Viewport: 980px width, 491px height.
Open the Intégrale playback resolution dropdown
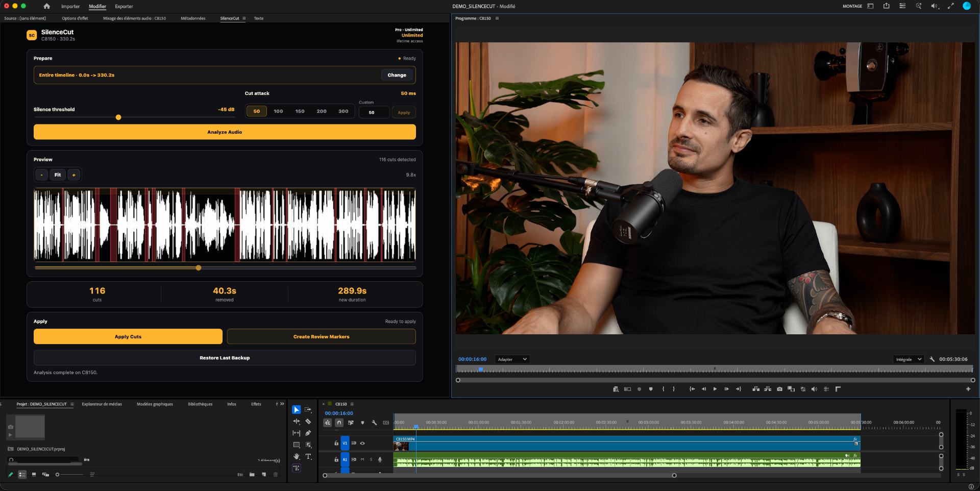click(908, 359)
